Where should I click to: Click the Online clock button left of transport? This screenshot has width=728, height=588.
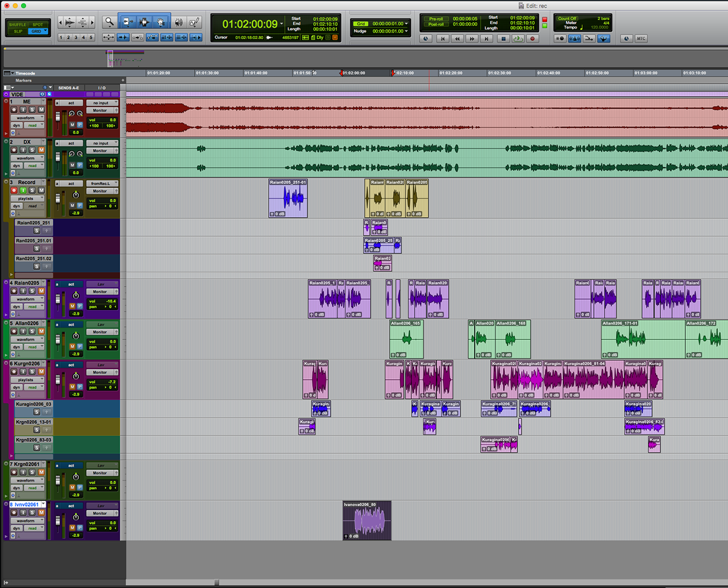425,39
